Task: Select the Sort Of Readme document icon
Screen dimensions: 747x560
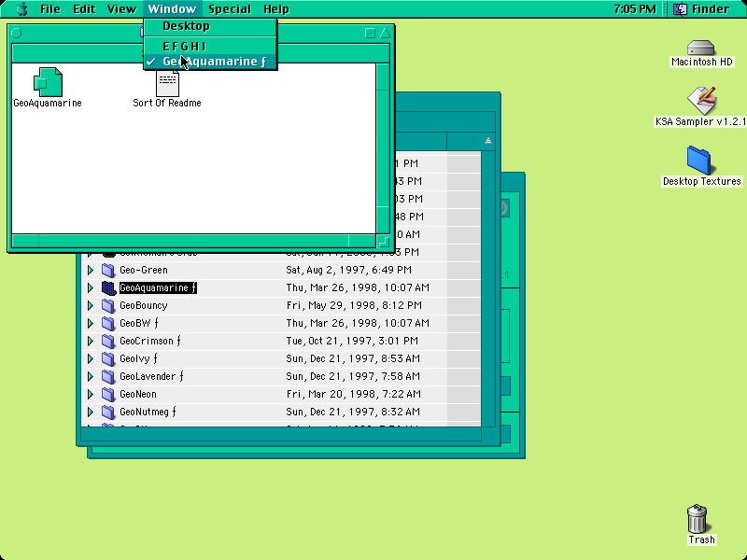Action: (x=168, y=83)
